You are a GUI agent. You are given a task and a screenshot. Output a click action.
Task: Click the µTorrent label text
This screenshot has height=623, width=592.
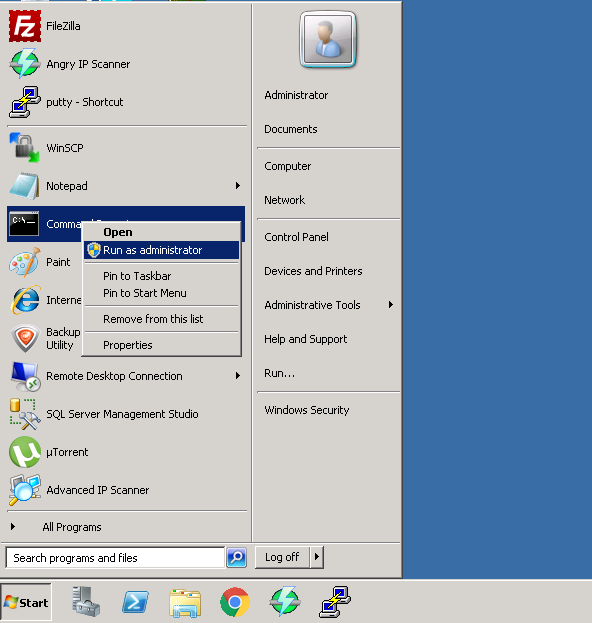coord(67,452)
